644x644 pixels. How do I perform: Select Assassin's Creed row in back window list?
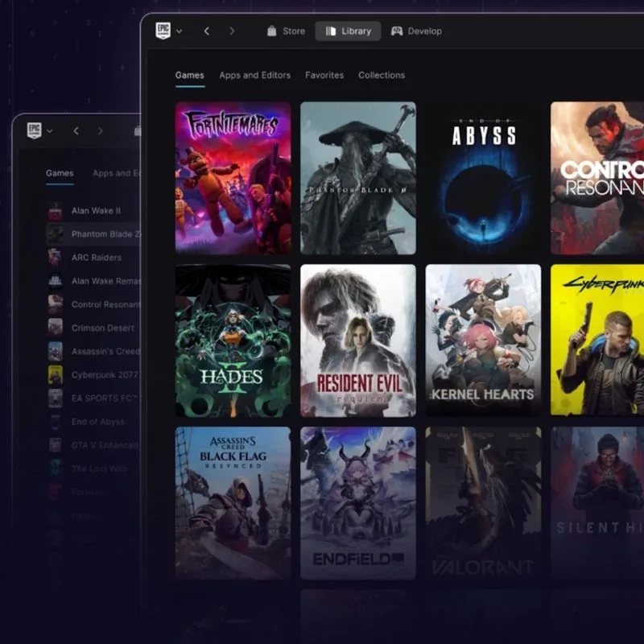(x=93, y=351)
